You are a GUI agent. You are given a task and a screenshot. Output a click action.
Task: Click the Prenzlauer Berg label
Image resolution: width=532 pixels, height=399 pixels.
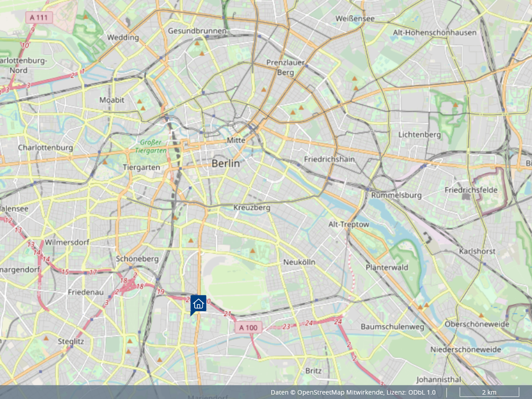click(x=286, y=67)
